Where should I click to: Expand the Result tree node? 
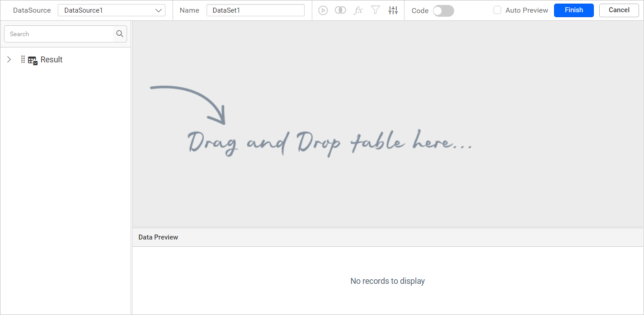click(x=9, y=60)
